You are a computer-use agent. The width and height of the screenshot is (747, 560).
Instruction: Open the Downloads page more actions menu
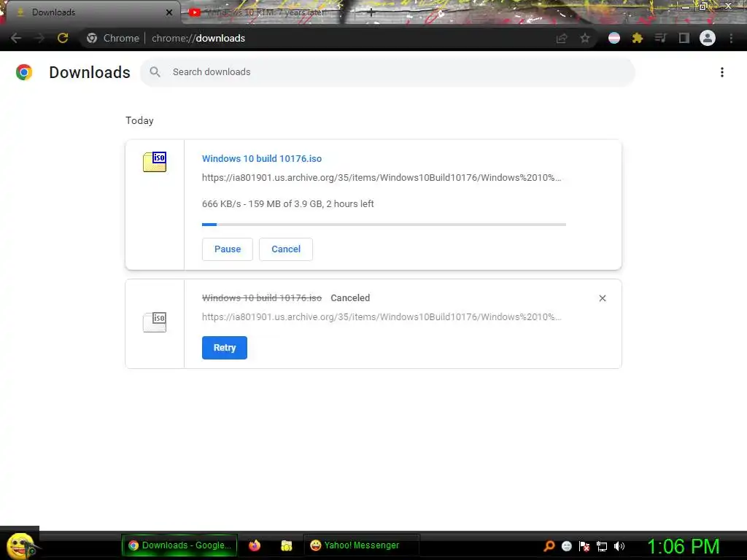[722, 72]
